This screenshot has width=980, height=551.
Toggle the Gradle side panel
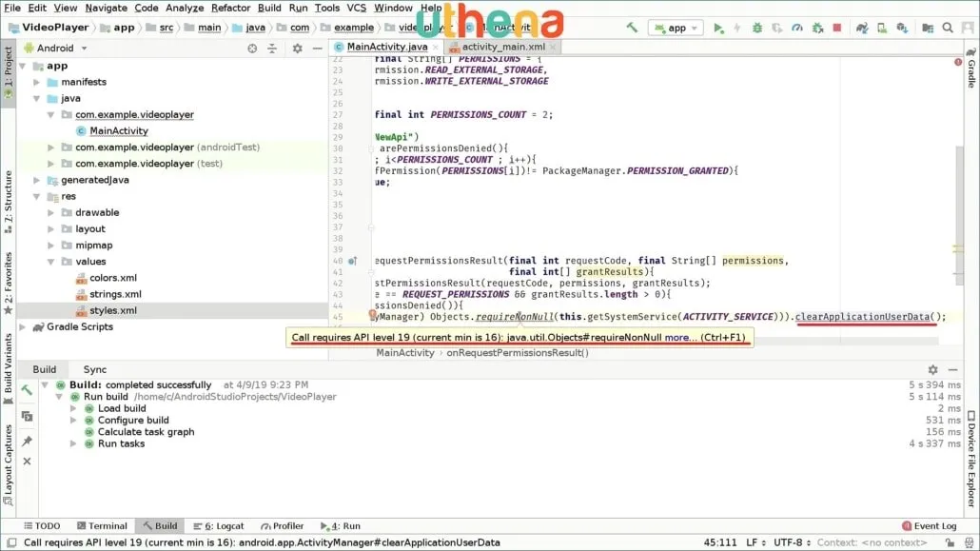(971, 68)
